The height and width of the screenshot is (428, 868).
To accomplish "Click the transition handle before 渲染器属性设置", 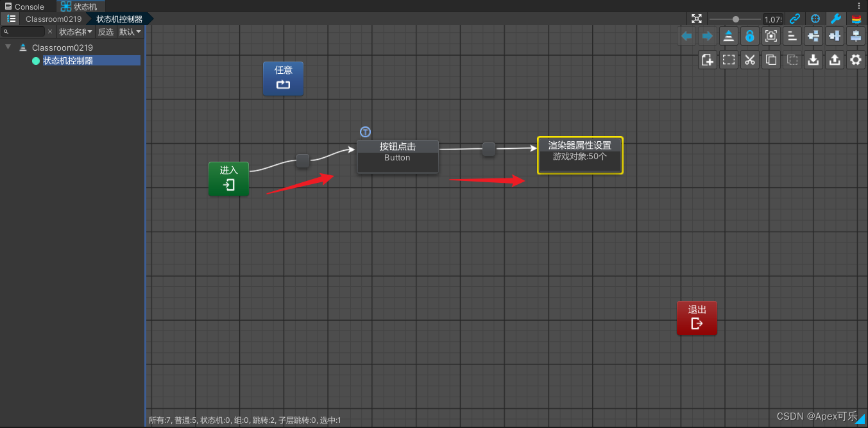I will click(x=489, y=149).
